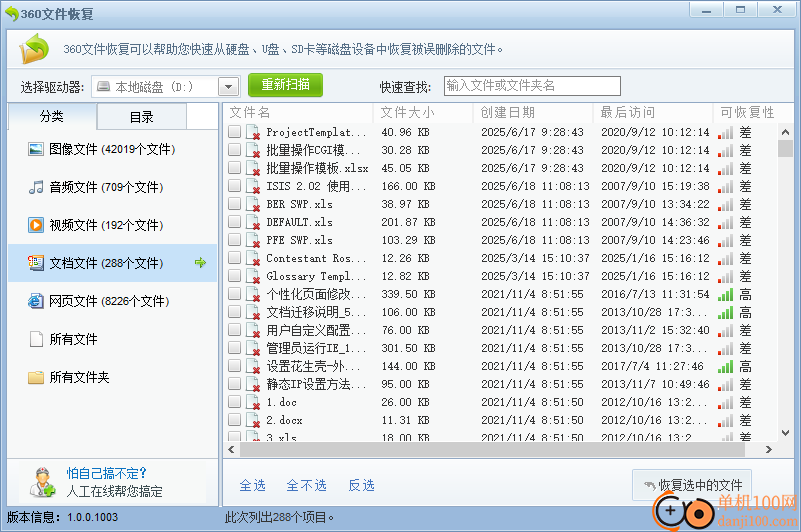Click the 所有文件夹 folder icon
This screenshot has width=801, height=532.
coord(36,377)
